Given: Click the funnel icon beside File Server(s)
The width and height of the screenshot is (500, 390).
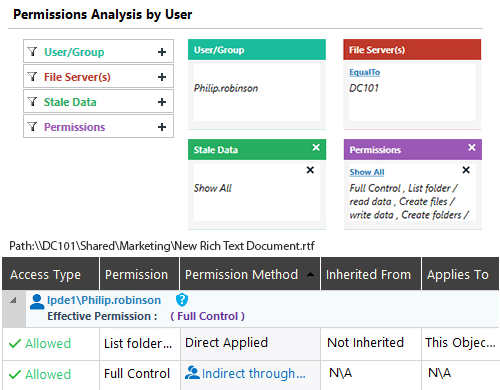Looking at the screenshot, I should tap(32, 77).
